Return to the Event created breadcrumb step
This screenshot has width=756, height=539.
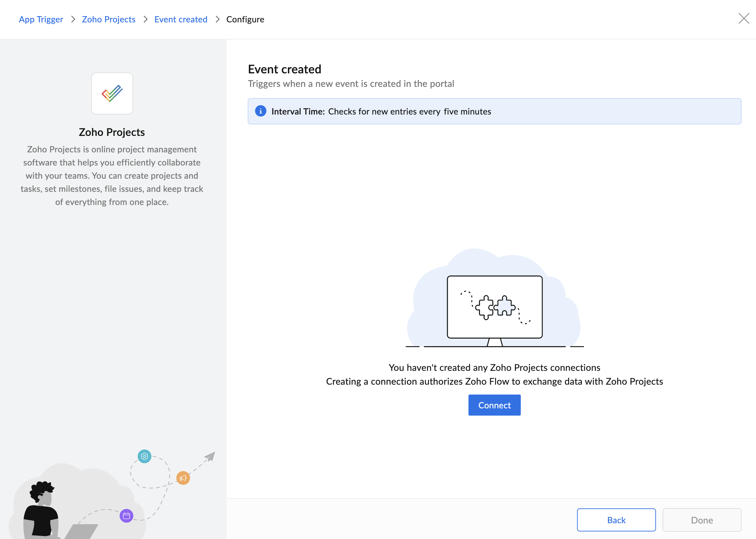click(181, 19)
